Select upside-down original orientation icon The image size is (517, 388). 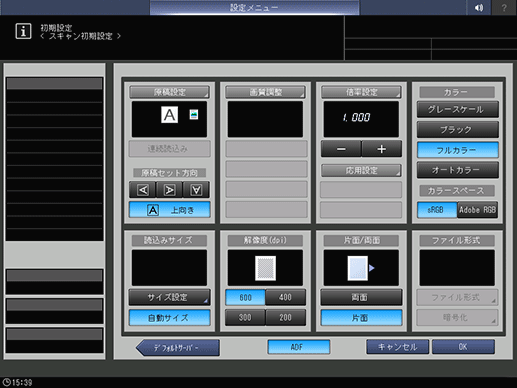pos(196,190)
